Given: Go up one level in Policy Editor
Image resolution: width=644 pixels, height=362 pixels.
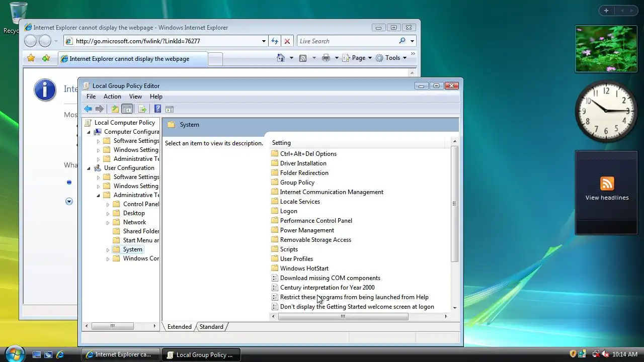Looking at the screenshot, I should [115, 109].
